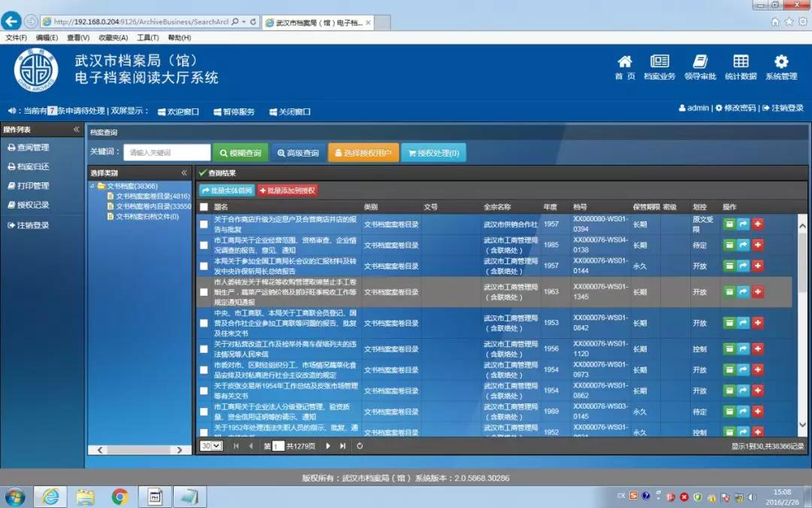Select 档案归还 in the left menu

(x=33, y=167)
